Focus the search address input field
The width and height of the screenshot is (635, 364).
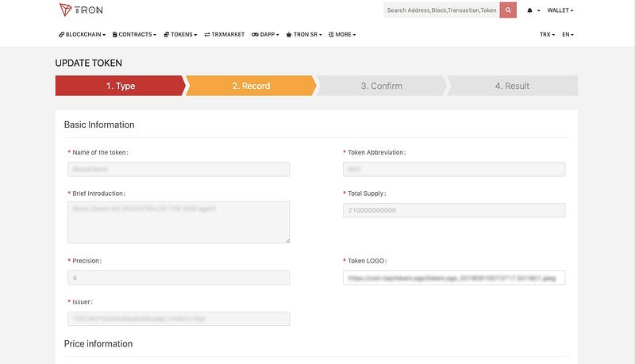(x=441, y=10)
